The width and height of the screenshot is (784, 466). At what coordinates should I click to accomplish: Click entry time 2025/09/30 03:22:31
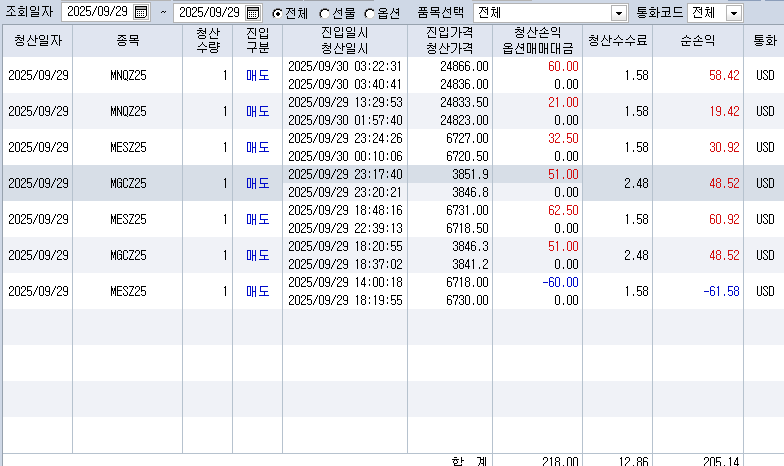click(x=345, y=66)
